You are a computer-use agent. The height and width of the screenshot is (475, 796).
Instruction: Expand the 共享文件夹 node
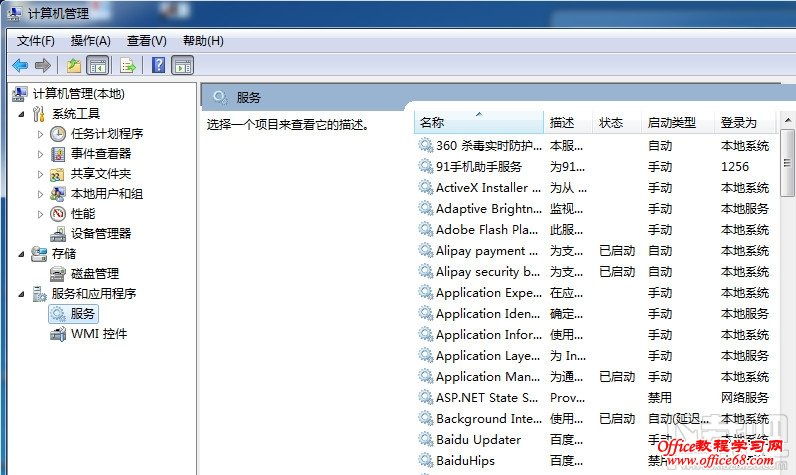coord(41,174)
